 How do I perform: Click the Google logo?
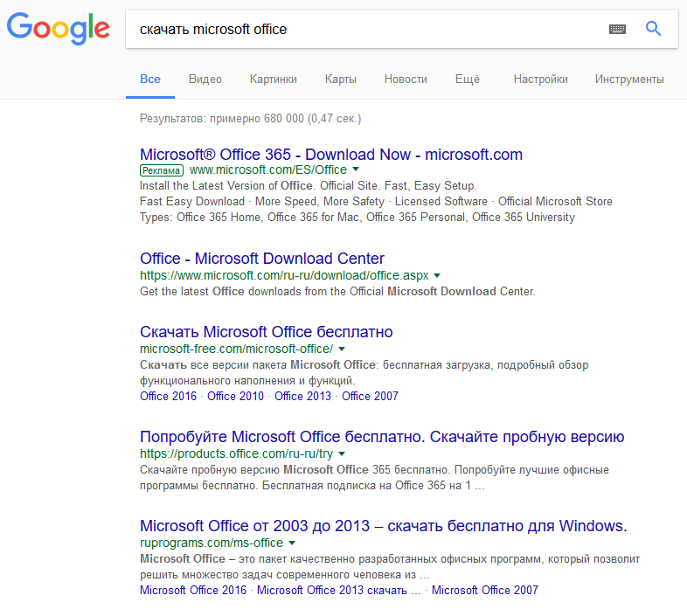click(x=58, y=29)
